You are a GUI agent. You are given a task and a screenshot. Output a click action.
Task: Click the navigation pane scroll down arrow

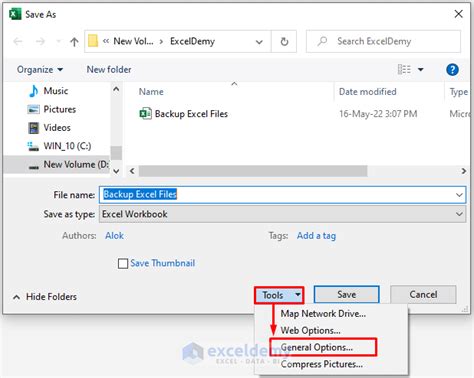point(116,171)
